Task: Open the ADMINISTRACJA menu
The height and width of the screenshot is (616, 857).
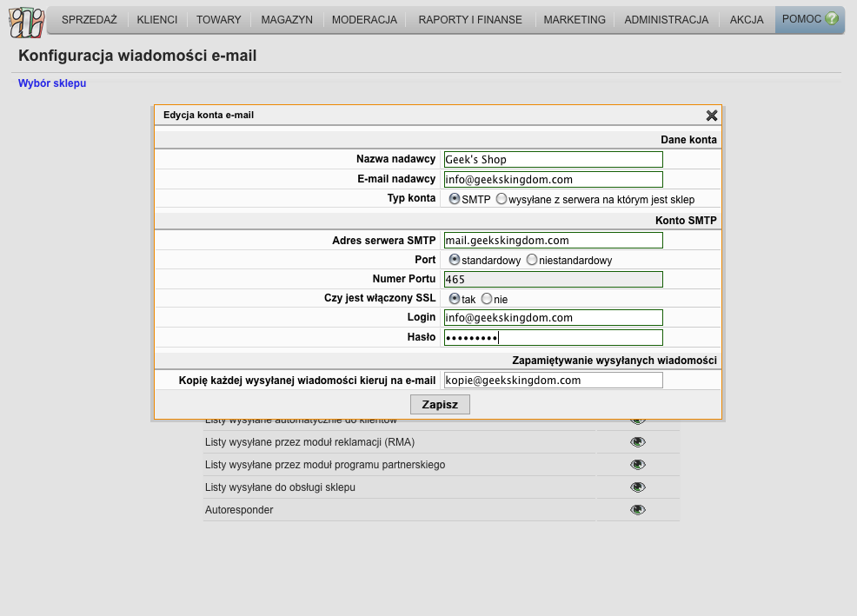Action: pos(667,20)
